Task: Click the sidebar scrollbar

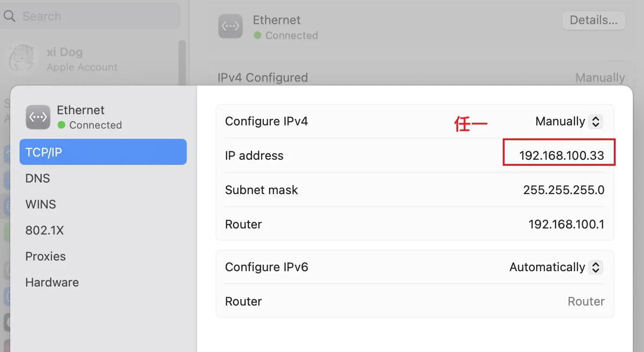Action: [x=182, y=63]
